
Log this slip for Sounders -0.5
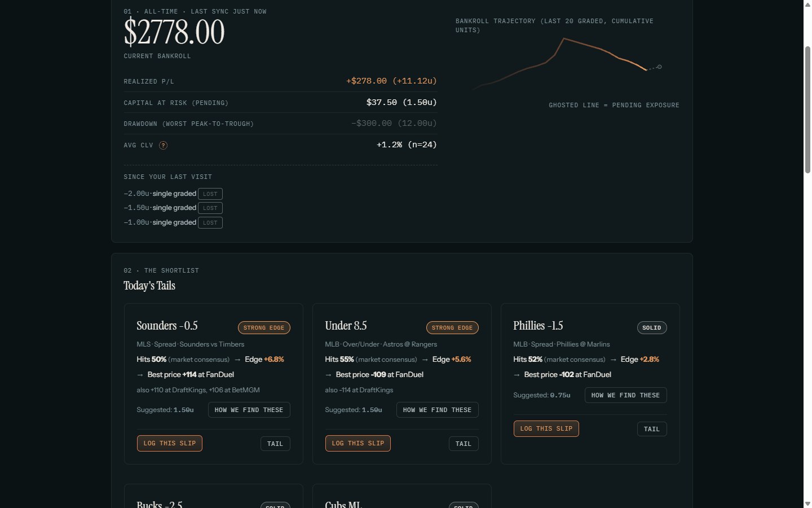(170, 443)
